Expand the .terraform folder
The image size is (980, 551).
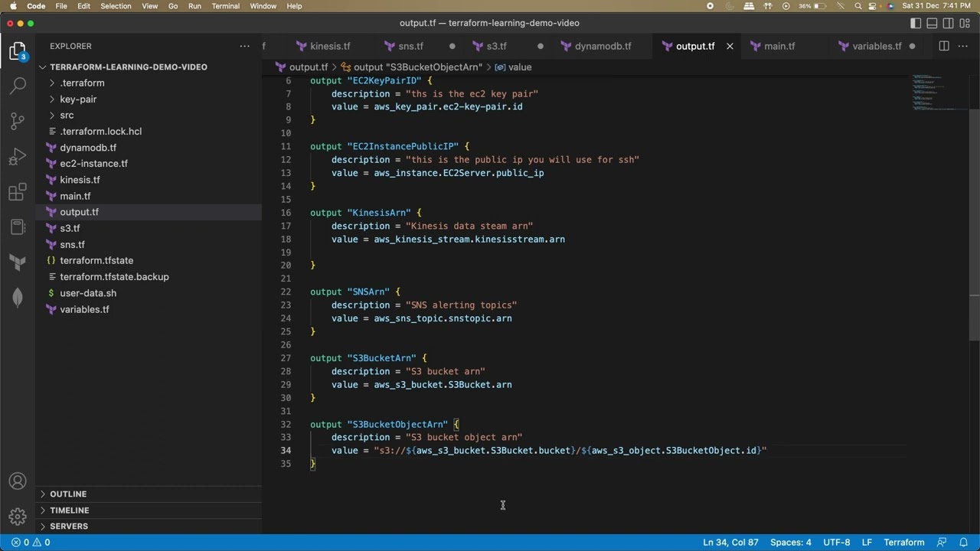click(x=82, y=83)
